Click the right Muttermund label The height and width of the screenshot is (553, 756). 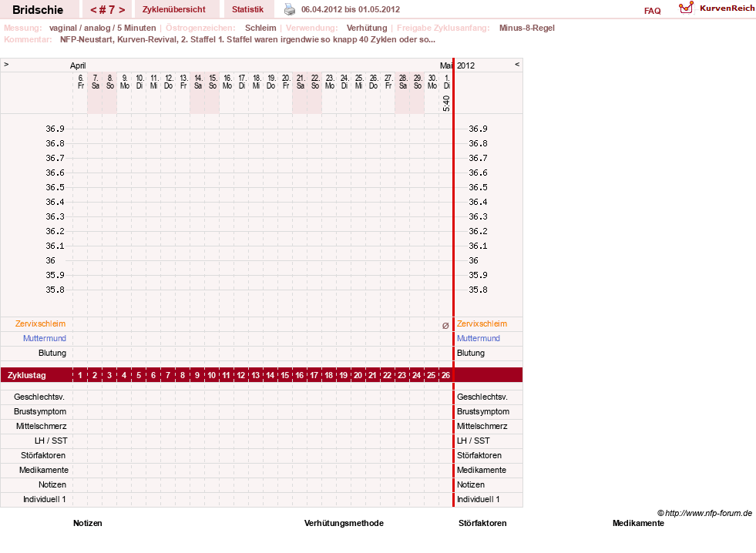pyautogui.click(x=479, y=338)
